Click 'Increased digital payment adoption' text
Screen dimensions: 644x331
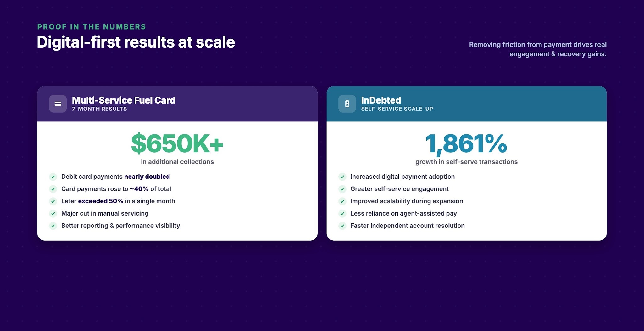tap(402, 177)
